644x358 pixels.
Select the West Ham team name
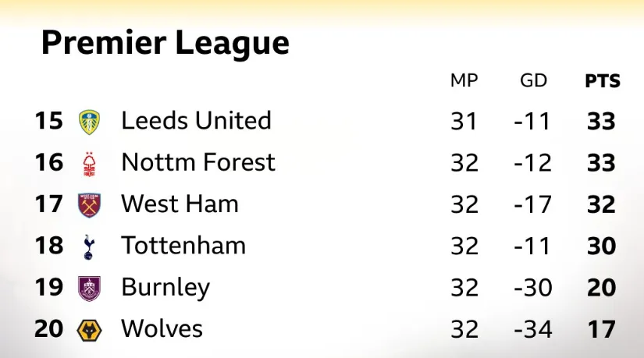tap(180, 204)
